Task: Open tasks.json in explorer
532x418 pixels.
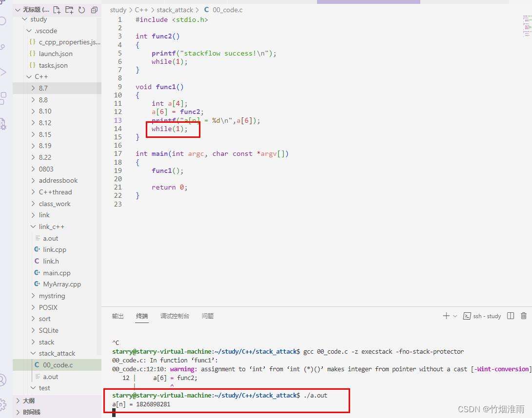Action: [x=57, y=65]
